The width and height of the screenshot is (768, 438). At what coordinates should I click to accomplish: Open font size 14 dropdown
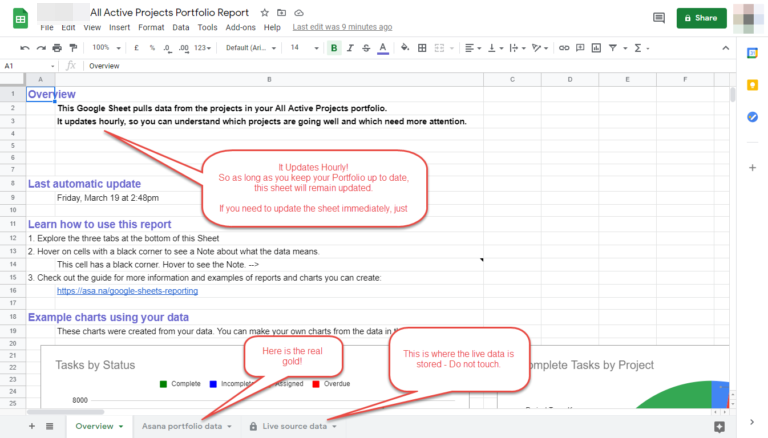click(304, 48)
